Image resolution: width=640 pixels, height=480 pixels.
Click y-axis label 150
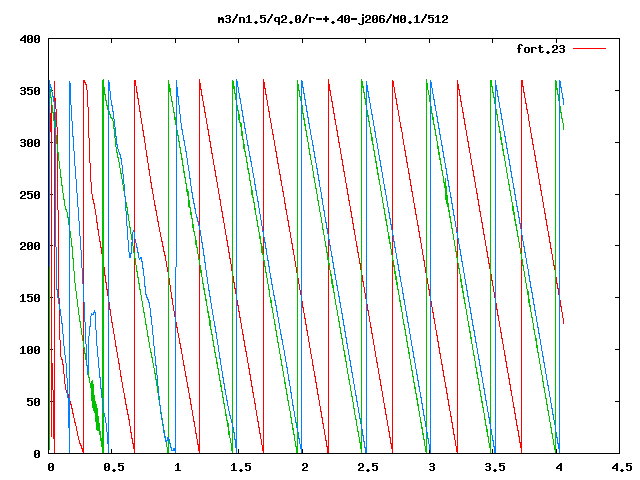point(30,298)
